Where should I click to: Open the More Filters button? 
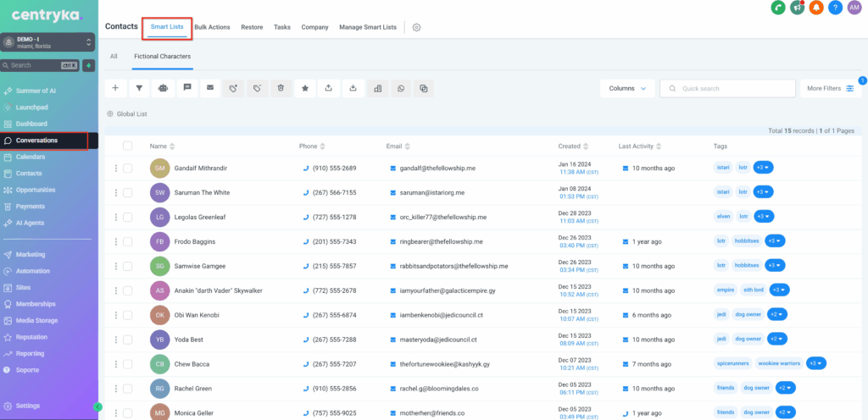pos(831,88)
